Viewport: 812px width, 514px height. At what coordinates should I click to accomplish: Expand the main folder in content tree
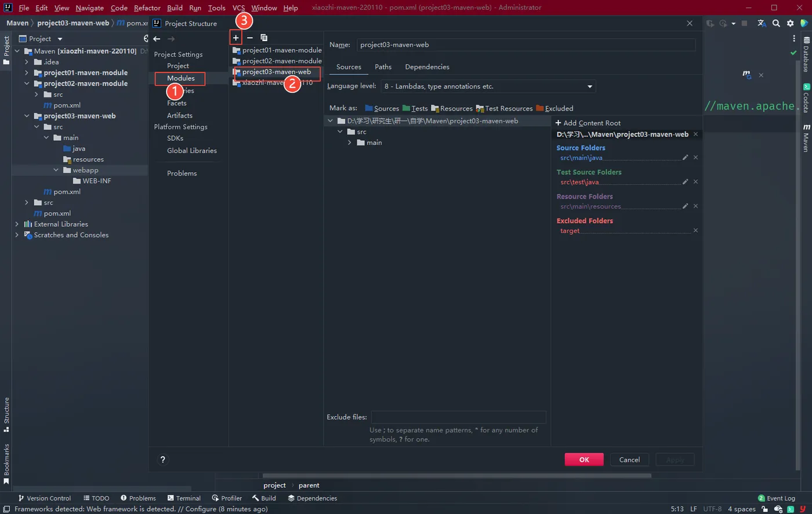tap(350, 143)
